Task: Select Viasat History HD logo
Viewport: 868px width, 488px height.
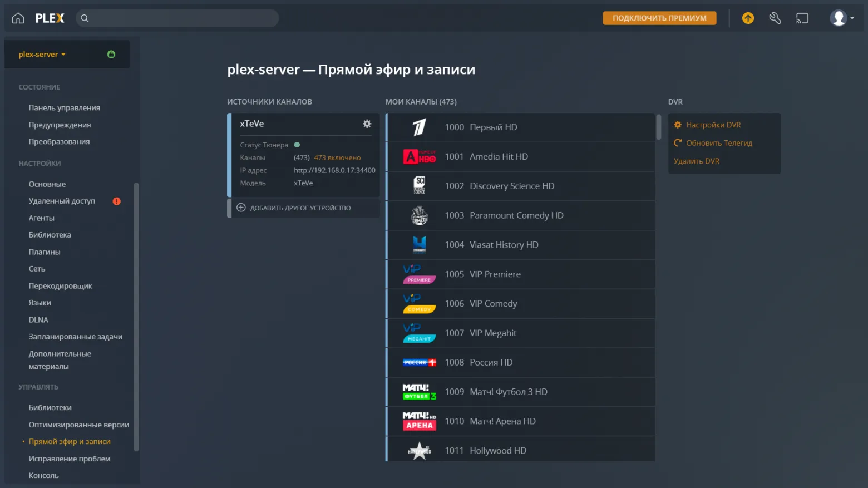Action: 420,245
